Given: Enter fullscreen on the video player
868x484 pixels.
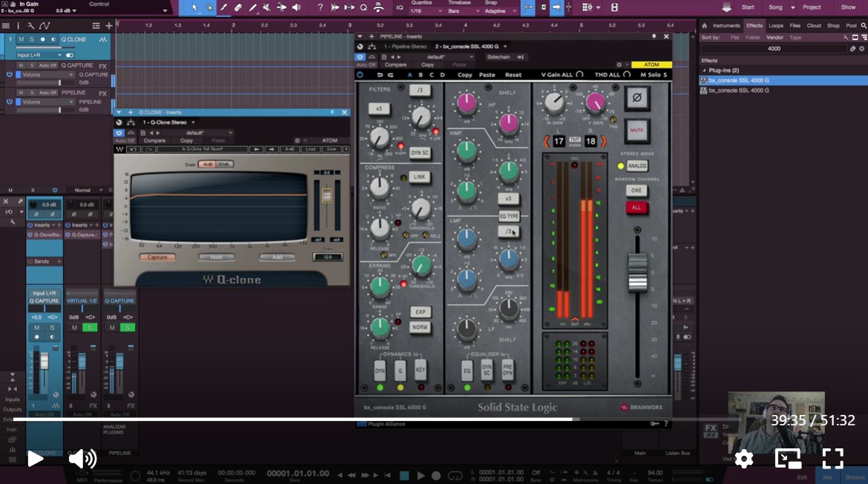Looking at the screenshot, I should click(x=832, y=459).
